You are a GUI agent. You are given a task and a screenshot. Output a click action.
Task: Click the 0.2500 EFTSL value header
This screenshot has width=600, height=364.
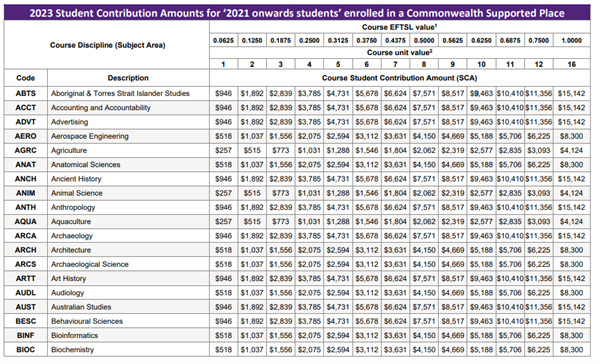(x=309, y=40)
